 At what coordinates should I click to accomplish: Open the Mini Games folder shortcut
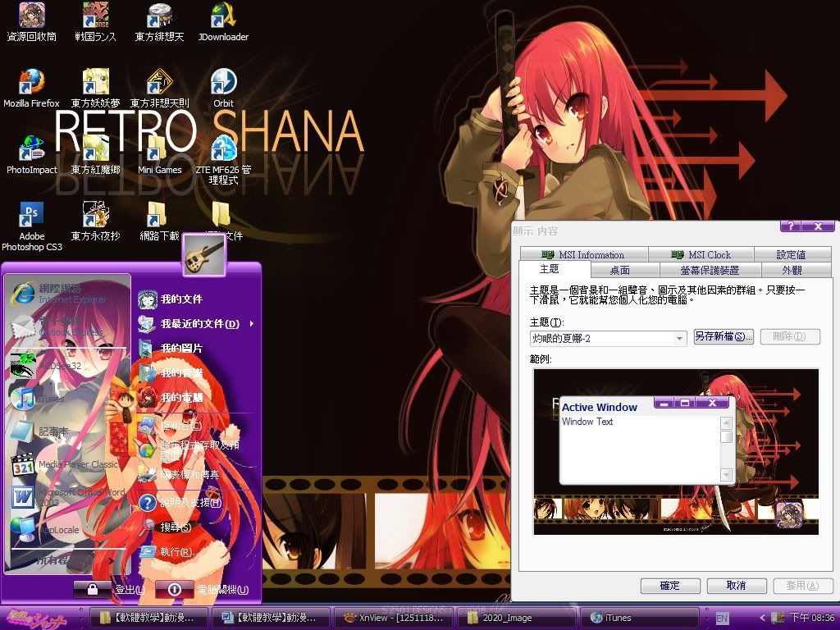[x=159, y=155]
